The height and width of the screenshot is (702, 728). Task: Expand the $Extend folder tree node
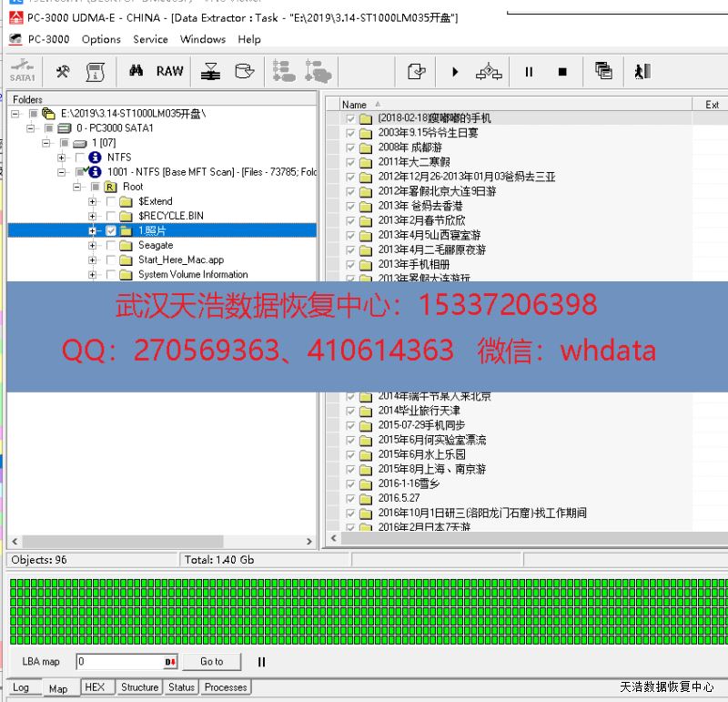coord(93,201)
